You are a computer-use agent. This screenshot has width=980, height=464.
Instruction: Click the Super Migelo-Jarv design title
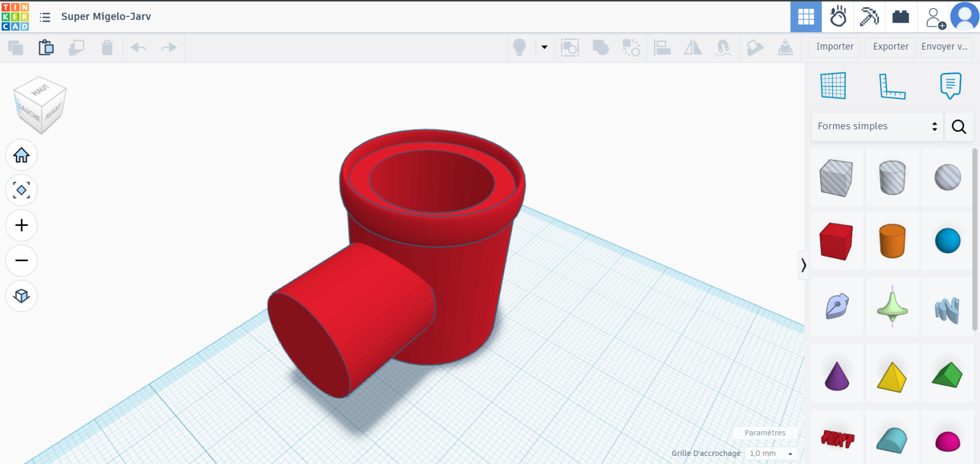[x=106, y=16]
